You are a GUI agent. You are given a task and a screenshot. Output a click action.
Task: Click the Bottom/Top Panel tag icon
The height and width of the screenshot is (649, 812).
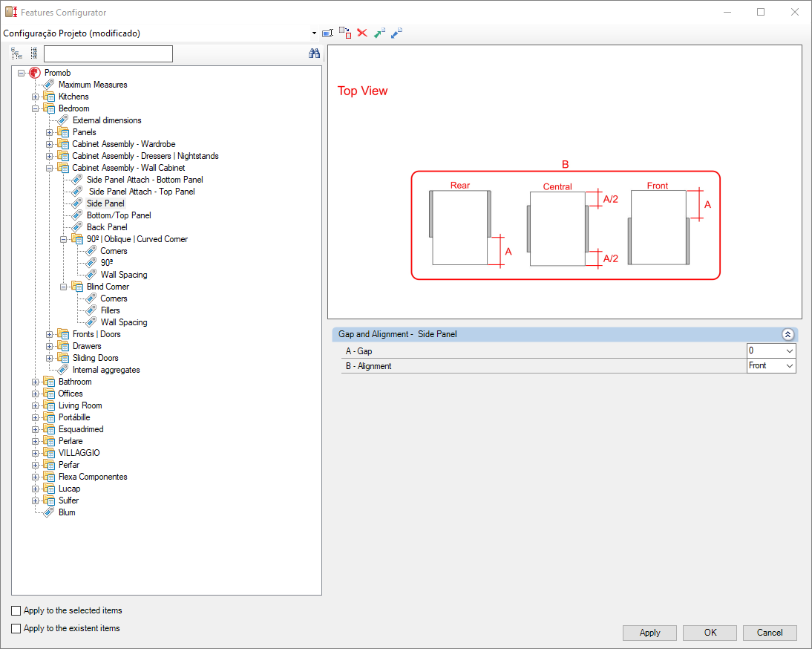pyautogui.click(x=76, y=215)
